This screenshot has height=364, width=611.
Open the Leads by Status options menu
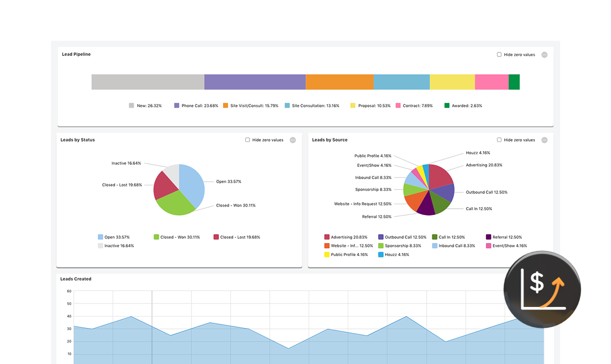(x=293, y=139)
